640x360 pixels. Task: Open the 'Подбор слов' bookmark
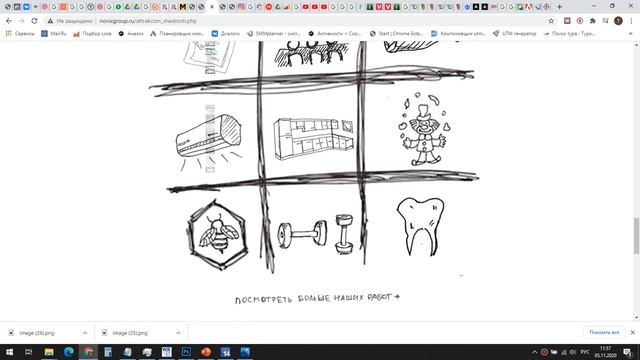(x=93, y=33)
